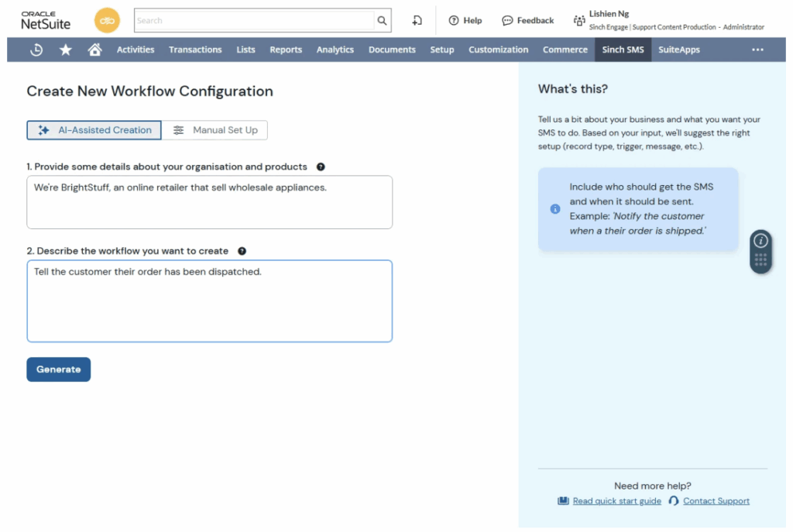793x532 pixels.
Task: Click the create new record icon
Action: coord(417,21)
